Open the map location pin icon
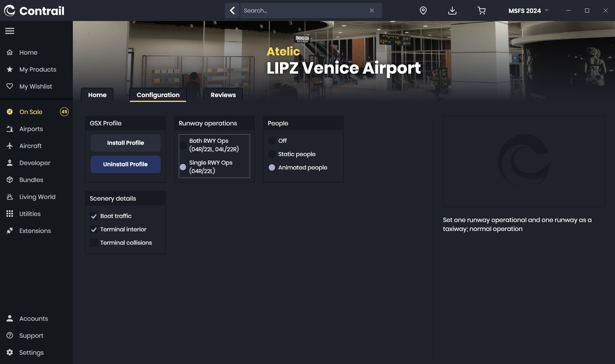Image resolution: width=615 pixels, height=364 pixels. (423, 11)
